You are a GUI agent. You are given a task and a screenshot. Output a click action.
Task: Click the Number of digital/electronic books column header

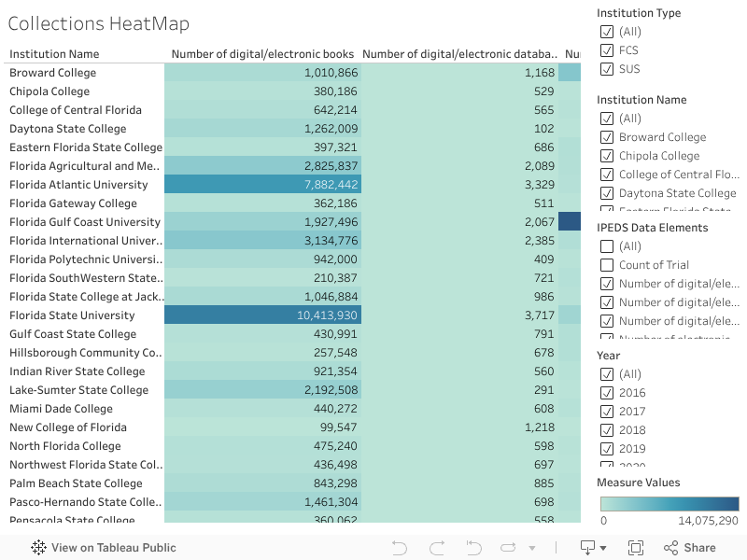pos(262,54)
